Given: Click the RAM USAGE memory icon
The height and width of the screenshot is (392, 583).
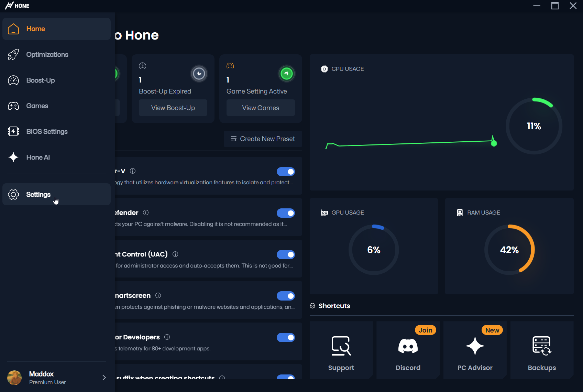Looking at the screenshot, I should 460,213.
